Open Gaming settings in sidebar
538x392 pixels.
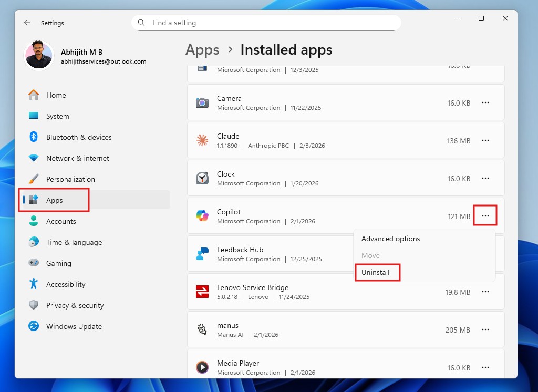(59, 263)
